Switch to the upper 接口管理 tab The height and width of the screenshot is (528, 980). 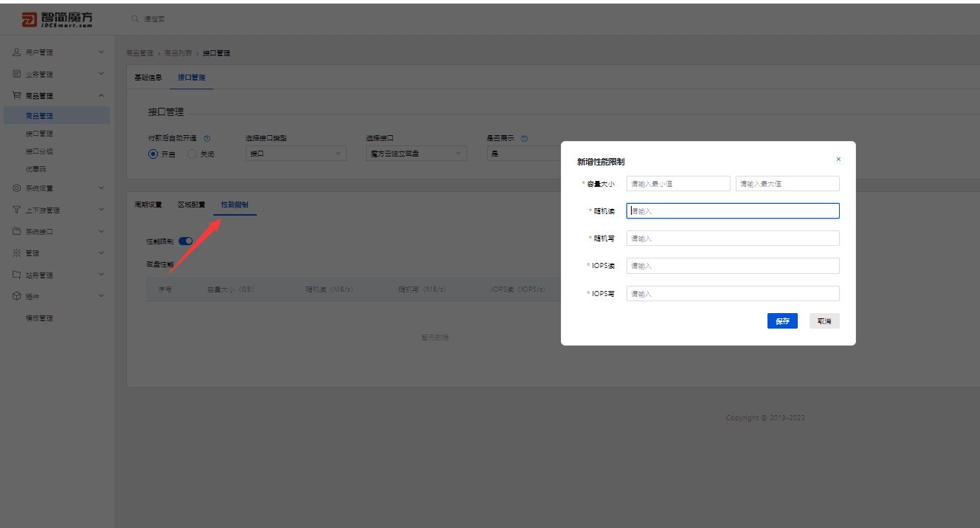pos(191,77)
